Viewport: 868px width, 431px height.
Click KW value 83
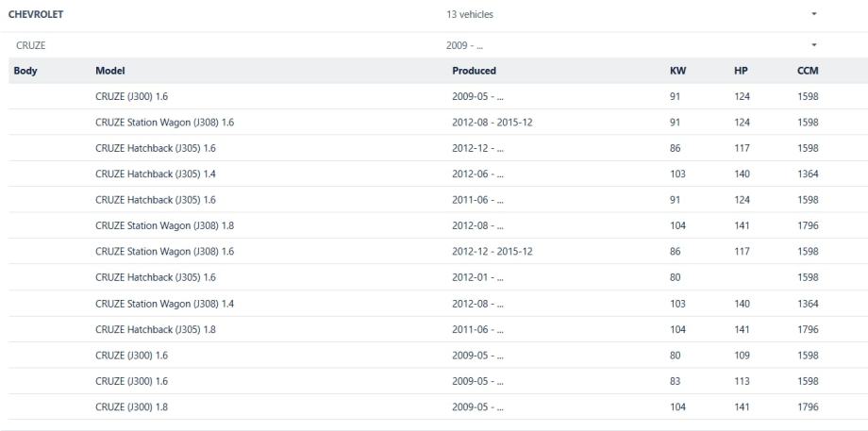tap(675, 381)
